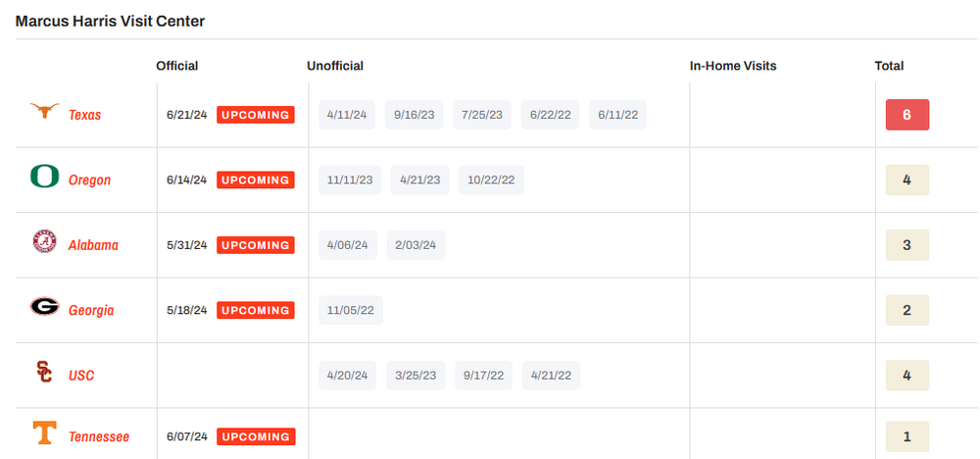The image size is (980, 459).
Task: Open the Oregon team link
Action: coord(89,180)
